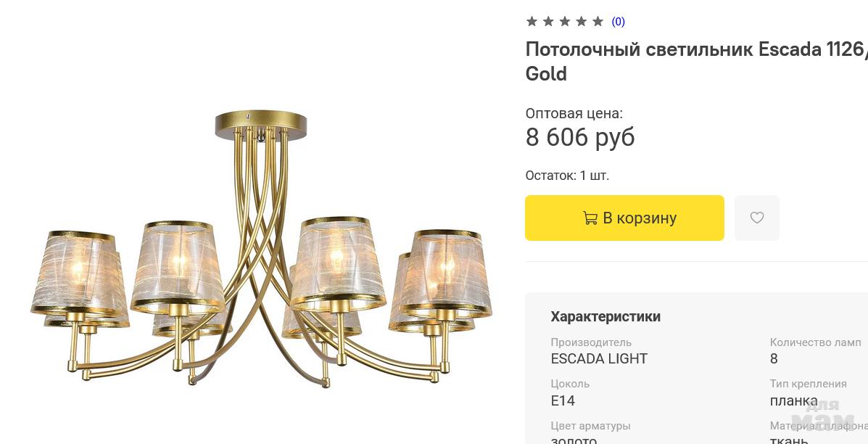Click the fifth rating star
868x444 pixels.
598,22
